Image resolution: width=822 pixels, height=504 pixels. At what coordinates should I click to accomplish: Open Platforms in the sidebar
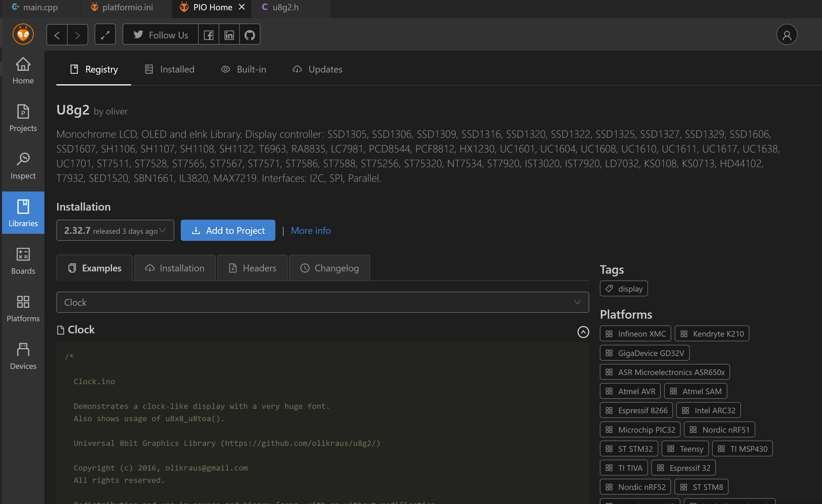tap(23, 309)
